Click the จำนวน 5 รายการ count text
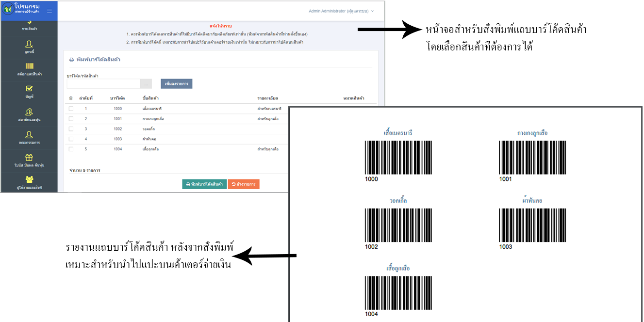The height and width of the screenshot is (322, 644). click(x=85, y=171)
